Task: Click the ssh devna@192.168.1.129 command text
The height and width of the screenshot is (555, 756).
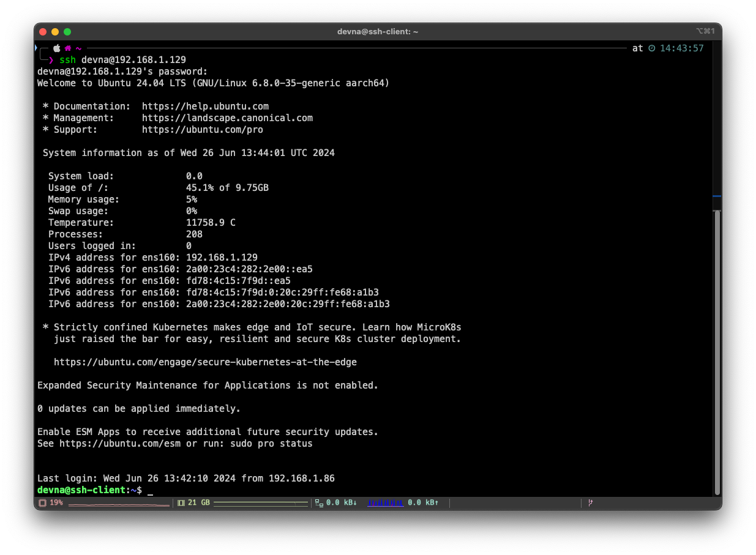Action: (x=122, y=60)
